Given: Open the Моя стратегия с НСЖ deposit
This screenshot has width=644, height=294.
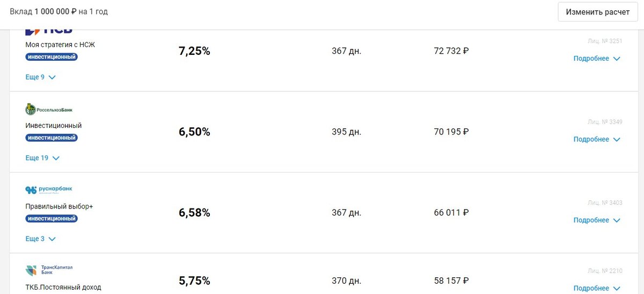Looking at the screenshot, I should tap(60, 45).
